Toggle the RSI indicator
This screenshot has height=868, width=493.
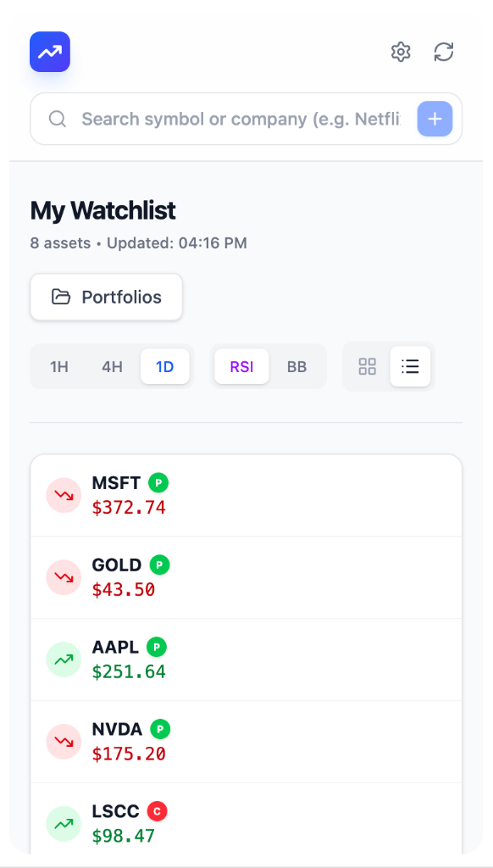point(241,366)
